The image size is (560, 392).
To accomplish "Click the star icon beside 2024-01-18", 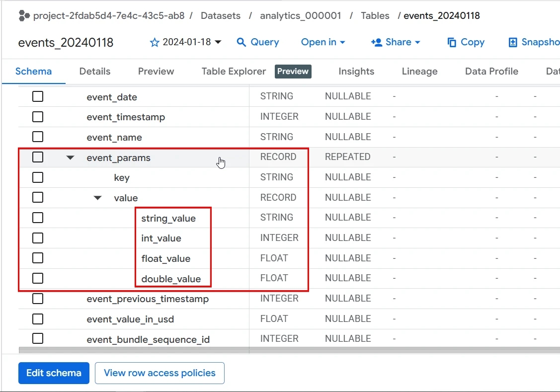I will point(154,43).
